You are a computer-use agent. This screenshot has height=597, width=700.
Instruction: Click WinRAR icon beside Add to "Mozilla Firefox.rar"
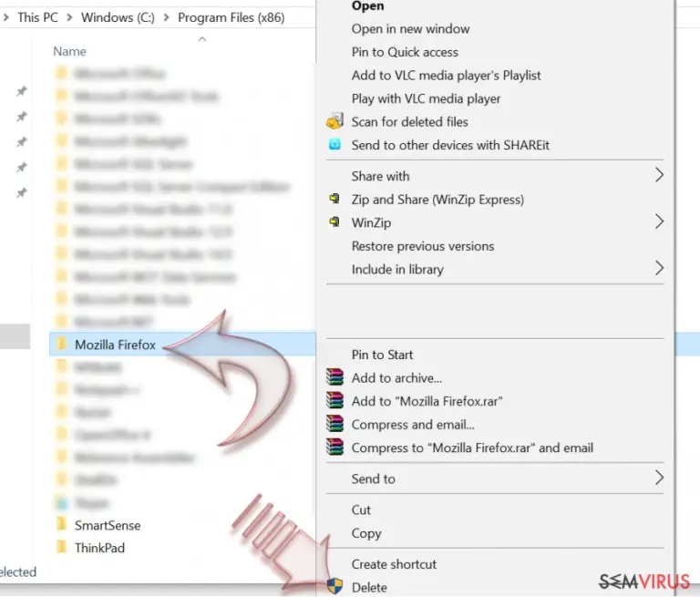pyautogui.click(x=335, y=400)
